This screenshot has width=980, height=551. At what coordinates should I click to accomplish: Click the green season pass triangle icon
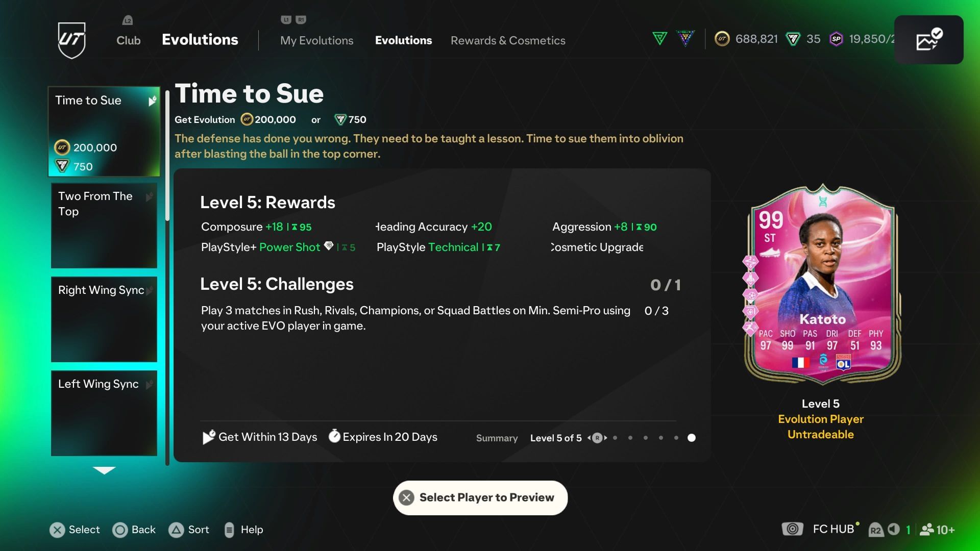(x=659, y=39)
